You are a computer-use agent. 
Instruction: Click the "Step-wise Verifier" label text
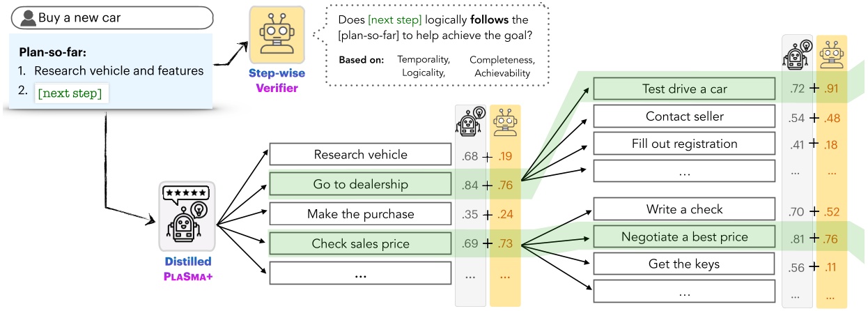click(277, 81)
